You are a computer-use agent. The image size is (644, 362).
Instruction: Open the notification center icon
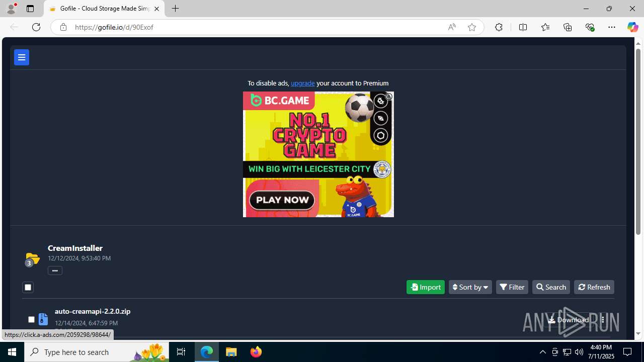pyautogui.click(x=628, y=352)
